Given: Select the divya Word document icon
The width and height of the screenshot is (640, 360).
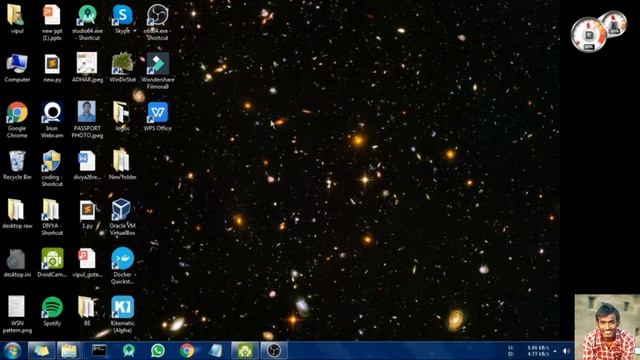Looking at the screenshot, I should pos(87,161).
